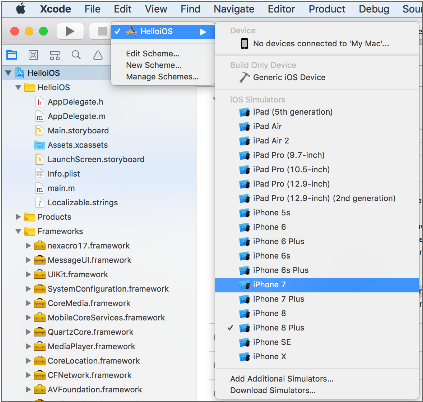The image size is (423, 402).
Task: Collapse the Frameworks folder
Action: coord(18,231)
